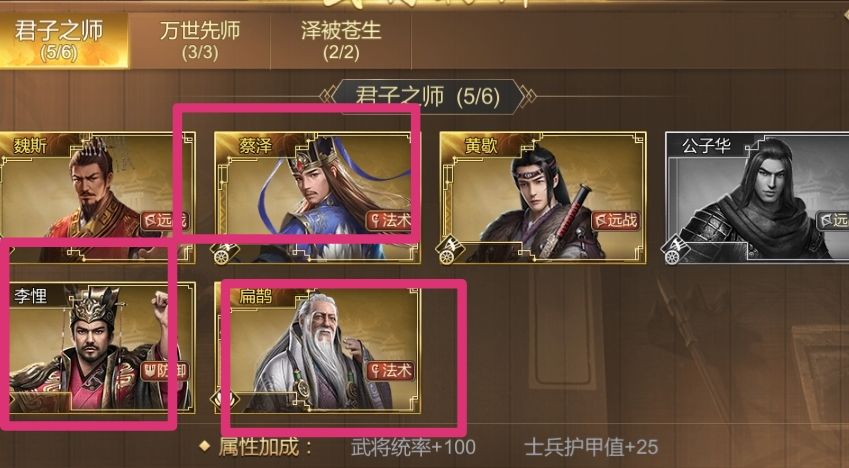
Task: Open the 泽被苍生 (2/2) tab
Action: (x=341, y=41)
